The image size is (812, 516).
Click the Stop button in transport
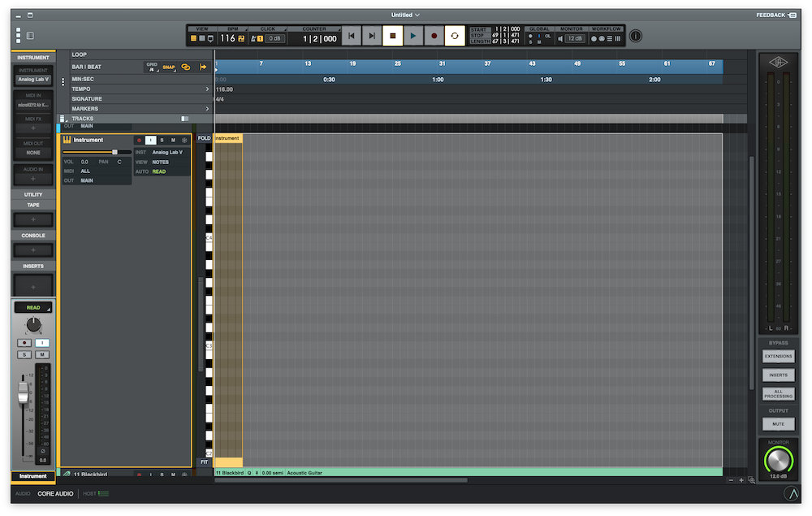[393, 36]
